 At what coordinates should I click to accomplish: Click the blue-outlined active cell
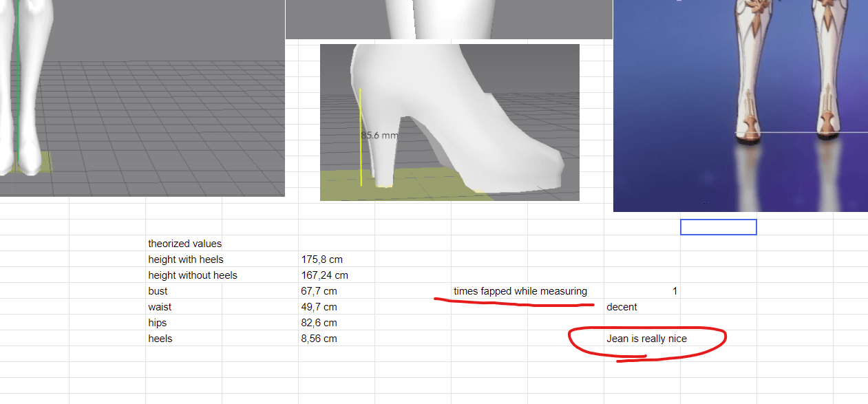(x=718, y=227)
